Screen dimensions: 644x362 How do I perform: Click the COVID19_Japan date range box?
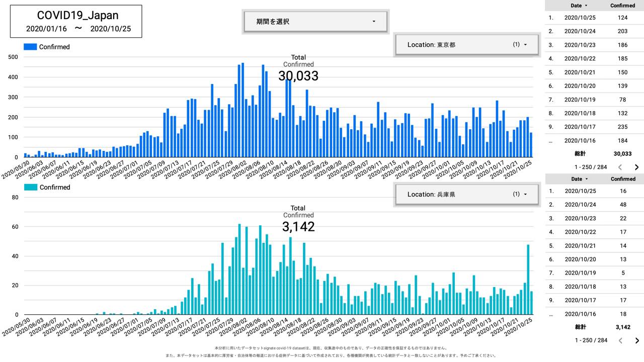[76, 22]
